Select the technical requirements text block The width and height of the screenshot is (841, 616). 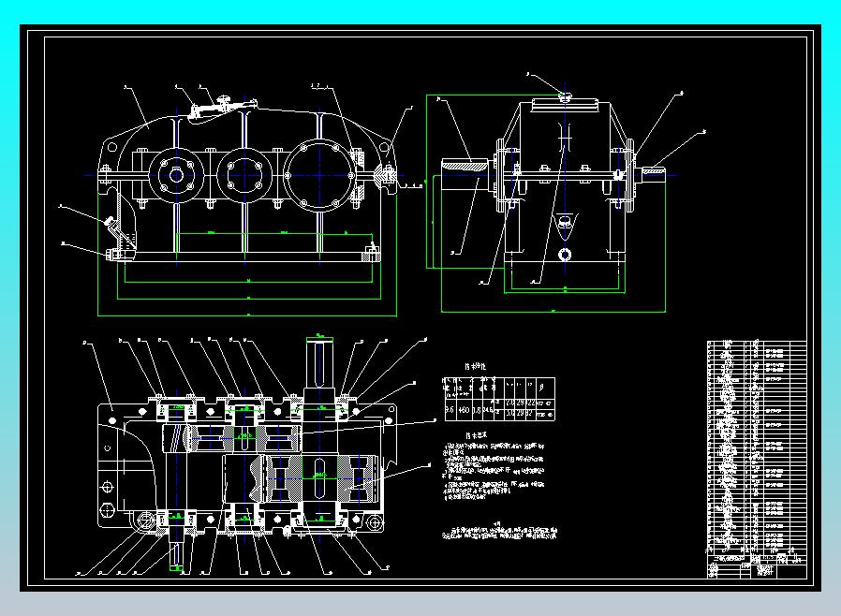click(494, 466)
